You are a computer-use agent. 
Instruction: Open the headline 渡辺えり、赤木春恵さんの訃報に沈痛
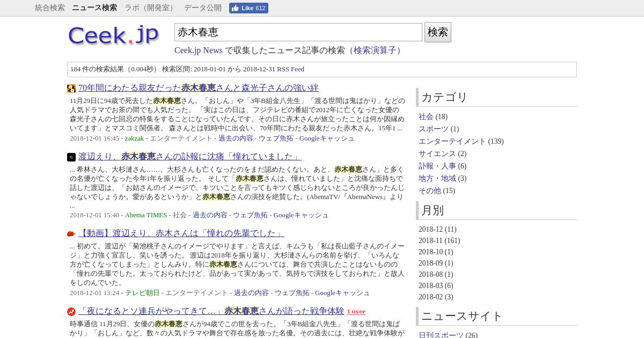pyautogui.click(x=190, y=157)
